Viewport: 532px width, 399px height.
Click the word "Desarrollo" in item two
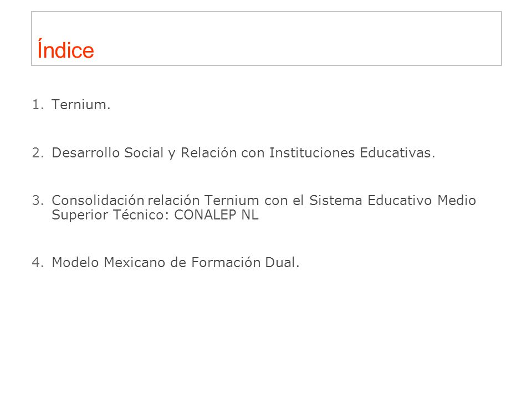click(86, 153)
